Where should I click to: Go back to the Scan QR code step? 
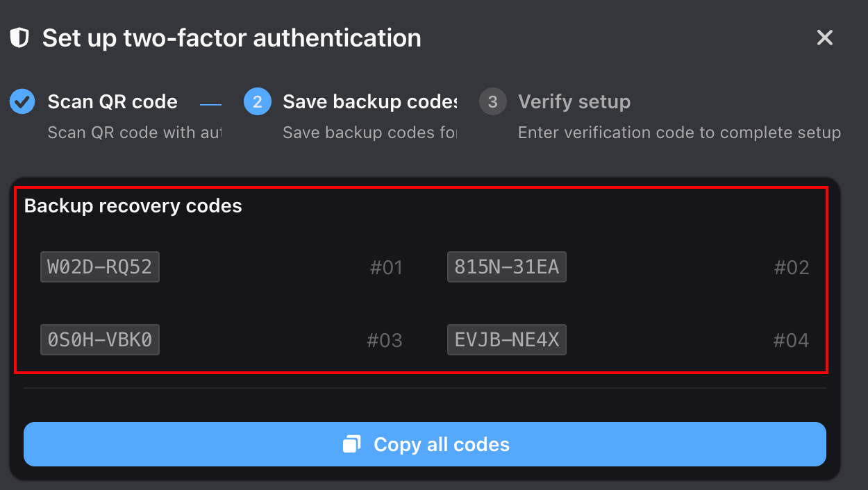[x=112, y=102]
